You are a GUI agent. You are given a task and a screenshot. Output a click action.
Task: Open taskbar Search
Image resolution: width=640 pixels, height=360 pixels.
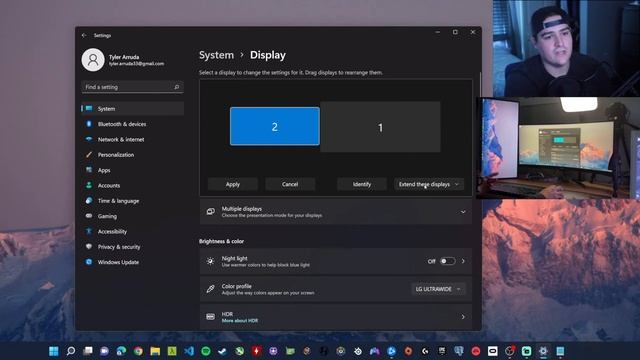(71, 351)
